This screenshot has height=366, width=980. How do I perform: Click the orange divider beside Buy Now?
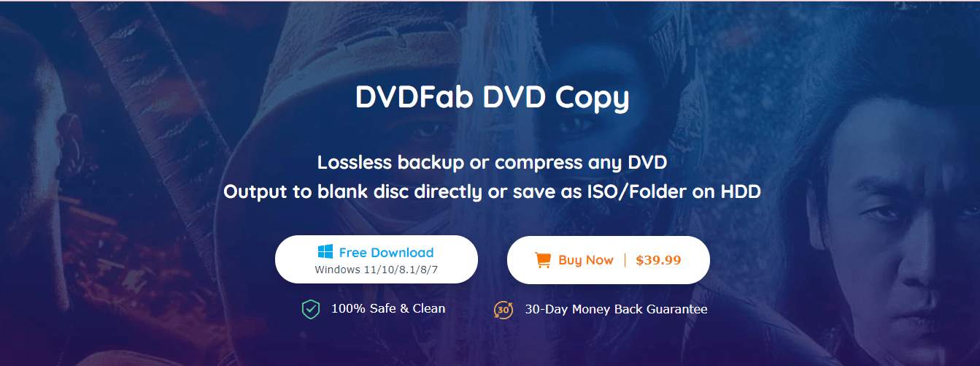[625, 260]
